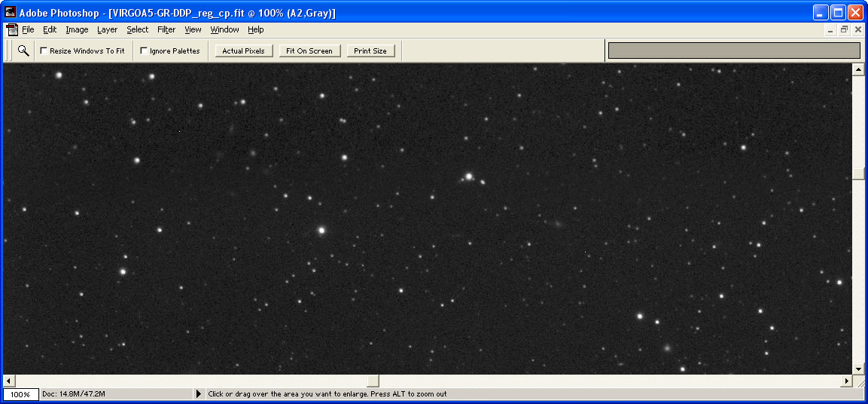Restore down the document window in menu bar

[844, 30]
